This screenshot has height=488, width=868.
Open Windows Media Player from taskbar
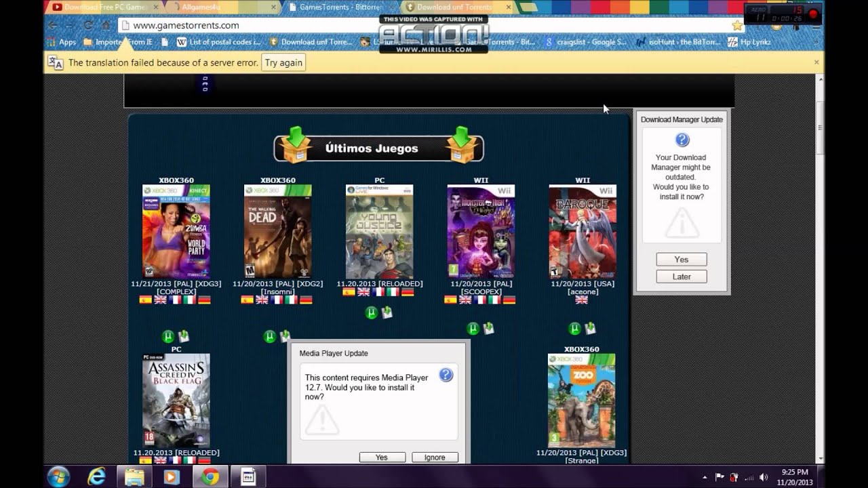click(x=172, y=476)
